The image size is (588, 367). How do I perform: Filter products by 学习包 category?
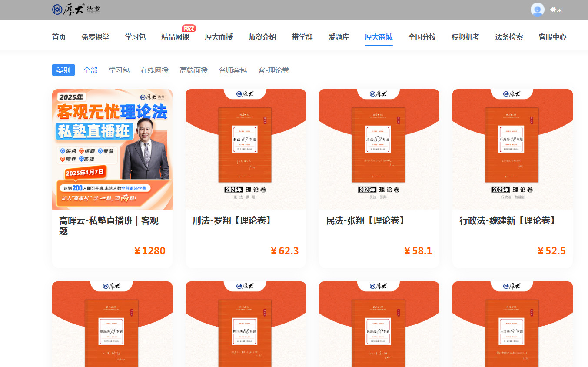click(119, 70)
